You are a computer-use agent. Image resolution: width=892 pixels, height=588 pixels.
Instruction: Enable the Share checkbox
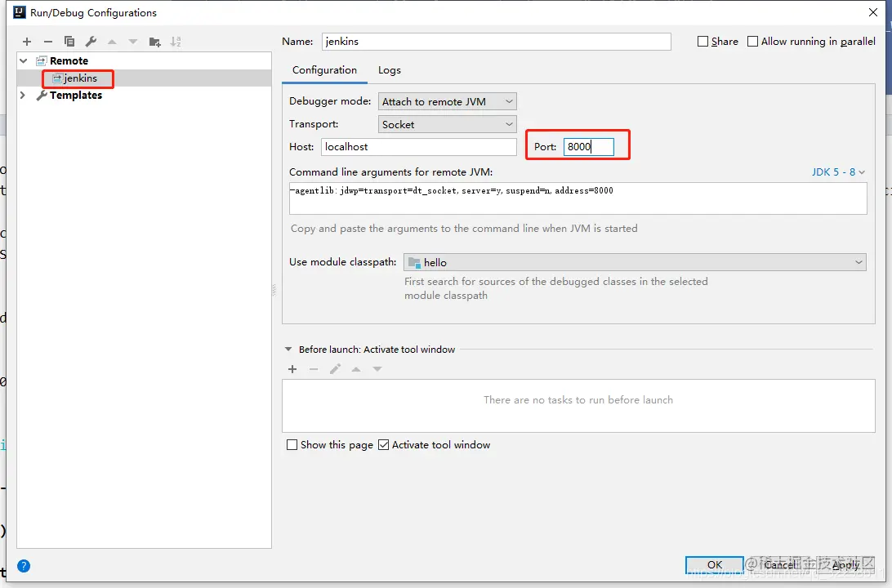tap(702, 42)
